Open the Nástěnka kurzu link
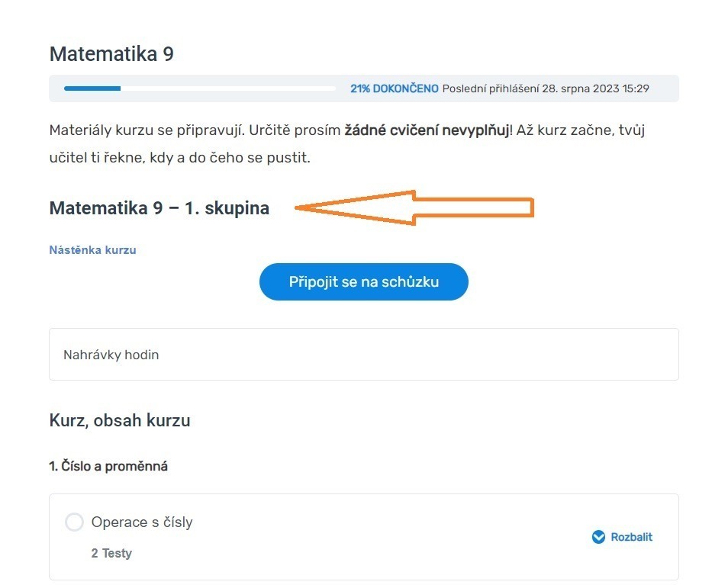The height and width of the screenshot is (585, 728). tap(93, 250)
